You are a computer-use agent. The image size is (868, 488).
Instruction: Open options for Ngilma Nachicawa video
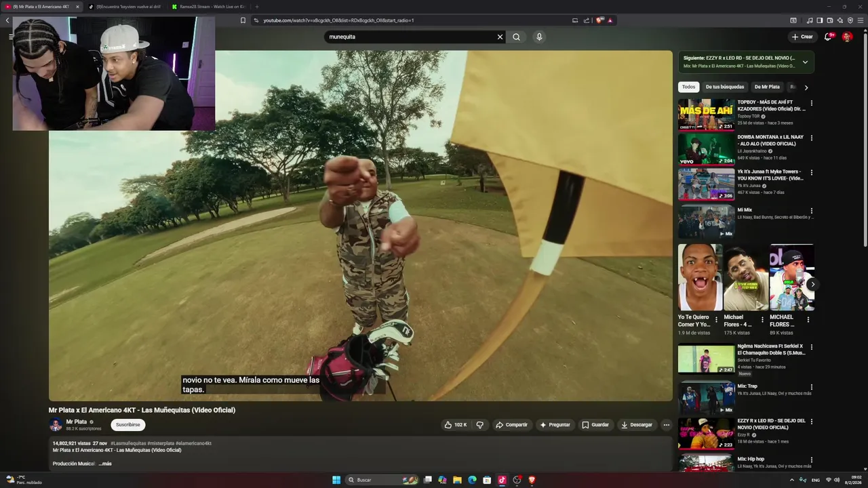coord(811,347)
